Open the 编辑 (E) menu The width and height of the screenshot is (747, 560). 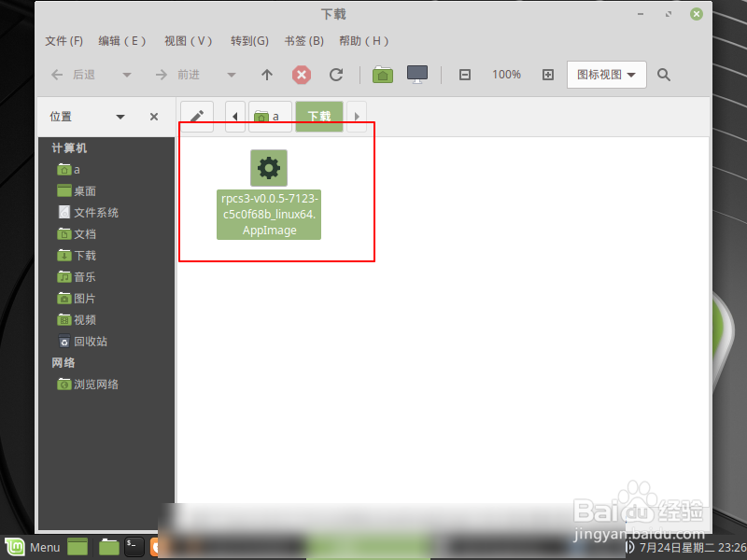click(x=122, y=41)
